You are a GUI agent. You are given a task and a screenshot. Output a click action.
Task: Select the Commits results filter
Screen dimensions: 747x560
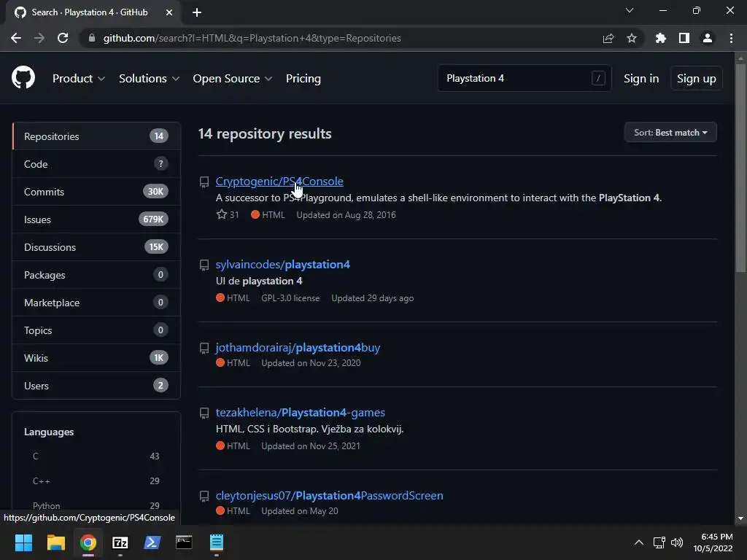[x=96, y=192]
